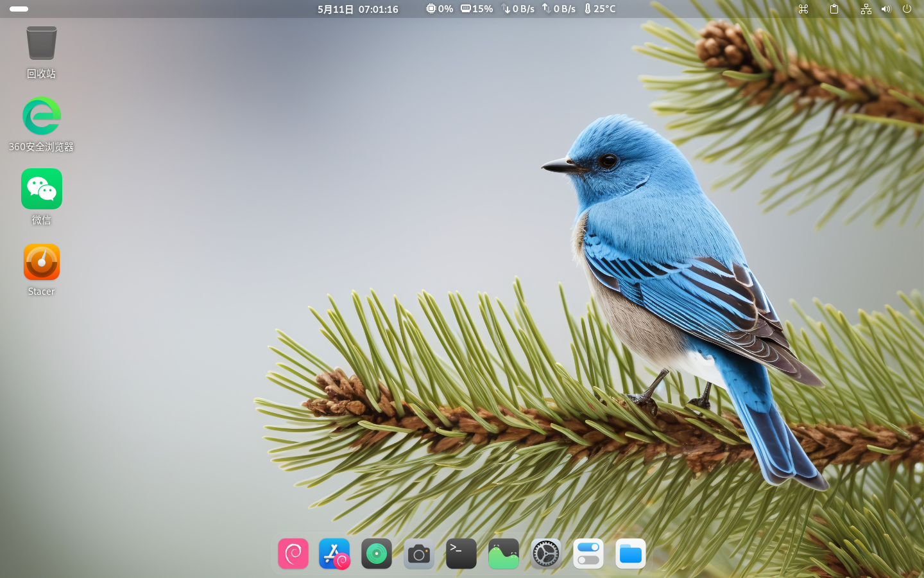Screen dimensions: 924x578
Task: Launch the green disc music app in dock
Action: pyautogui.click(x=377, y=554)
